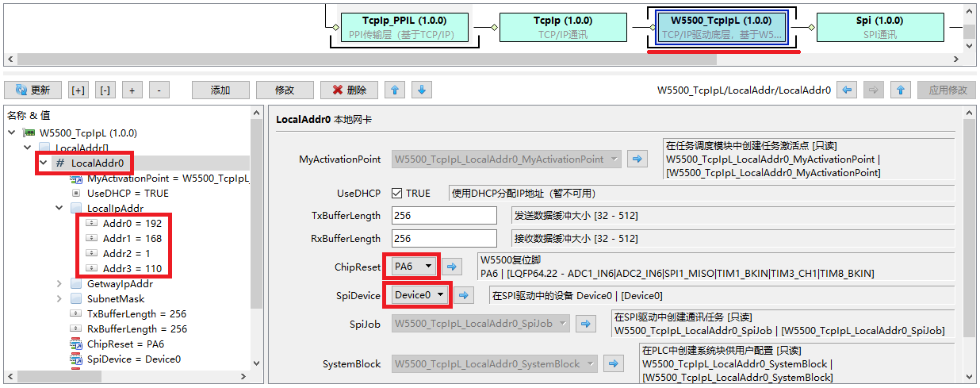This screenshot has width=980, height=388.
Task: Open the SpiJob dropdown
Action: pyautogui.click(x=480, y=324)
